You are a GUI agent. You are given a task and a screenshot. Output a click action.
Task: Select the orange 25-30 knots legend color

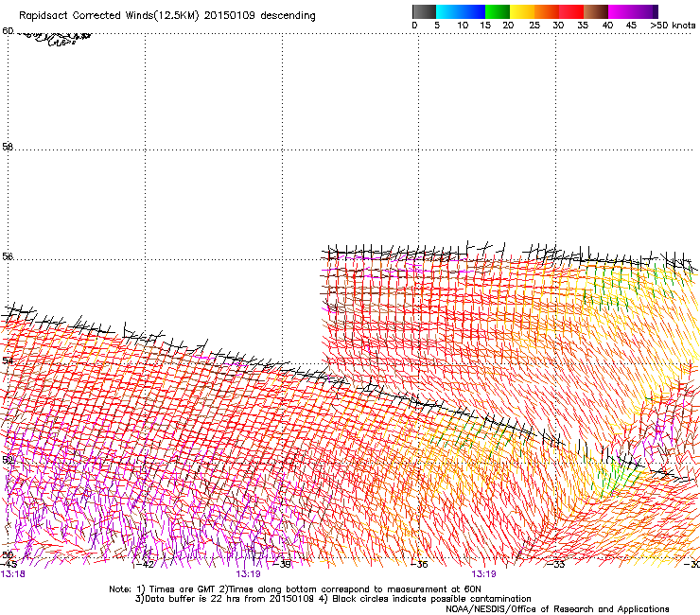click(x=547, y=11)
